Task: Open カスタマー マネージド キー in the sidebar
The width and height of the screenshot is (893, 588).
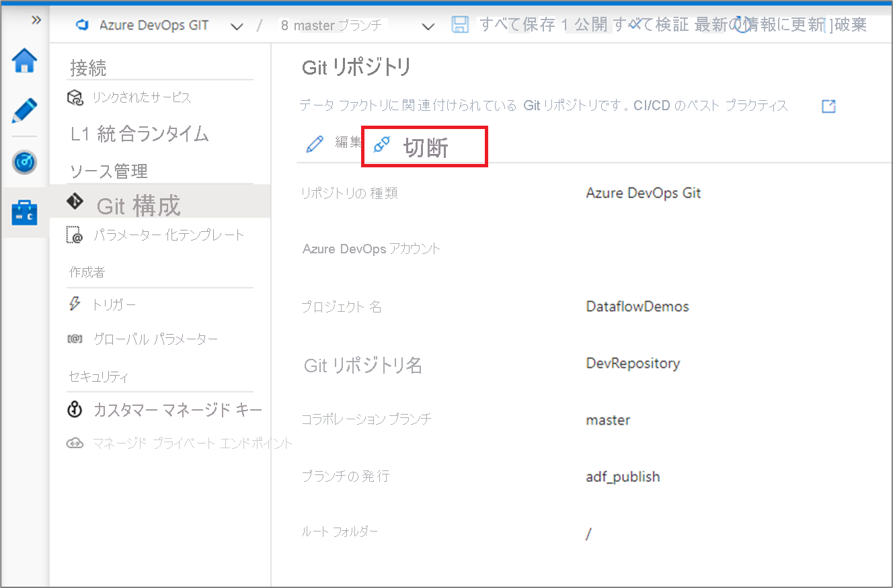Action: [178, 410]
